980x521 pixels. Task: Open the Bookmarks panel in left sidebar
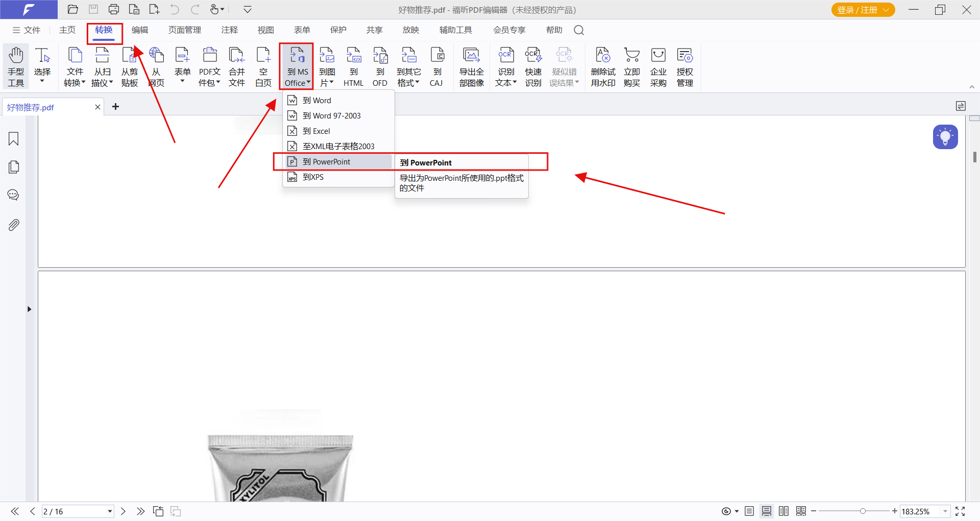14,139
